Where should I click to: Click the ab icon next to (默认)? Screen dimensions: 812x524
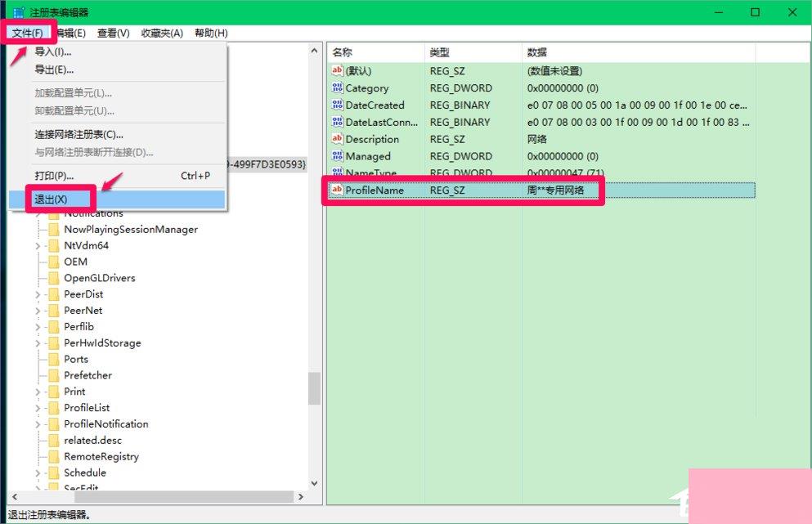click(x=337, y=71)
